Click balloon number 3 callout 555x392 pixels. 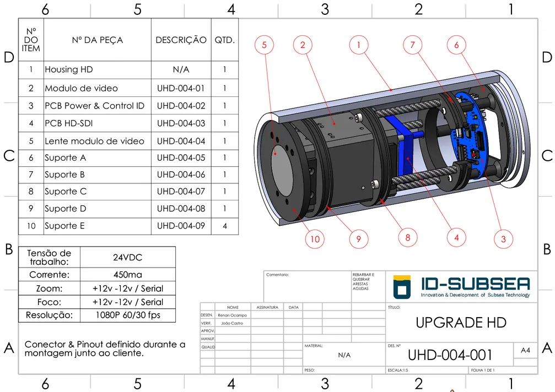tap(503, 239)
